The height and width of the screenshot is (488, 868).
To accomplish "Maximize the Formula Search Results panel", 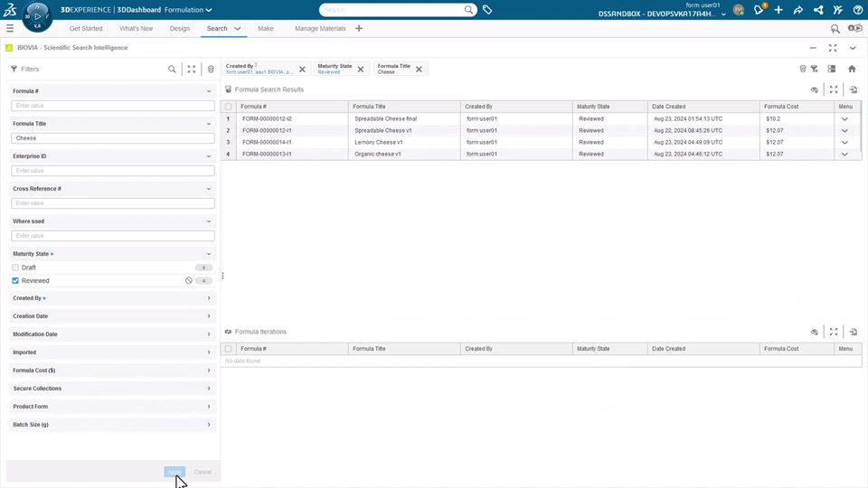I will point(834,89).
